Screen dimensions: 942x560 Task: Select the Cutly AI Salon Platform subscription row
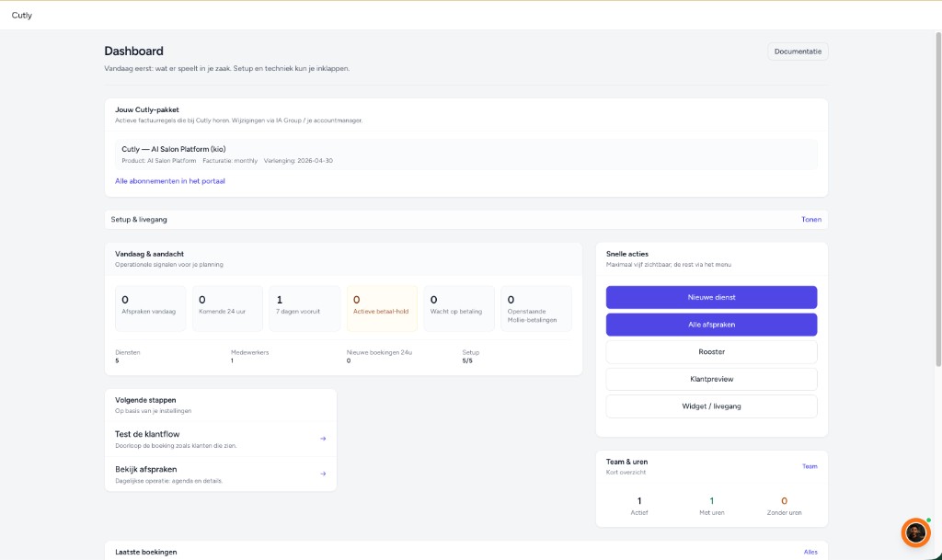[x=465, y=154]
